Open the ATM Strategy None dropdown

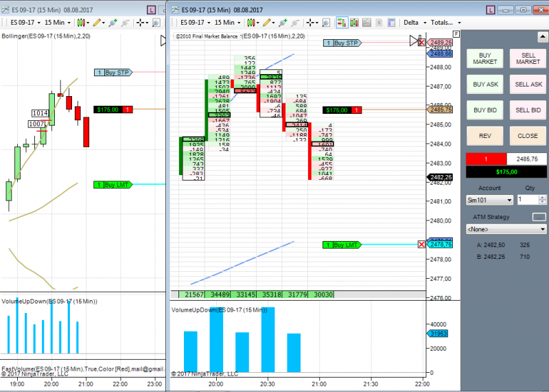coord(506,229)
